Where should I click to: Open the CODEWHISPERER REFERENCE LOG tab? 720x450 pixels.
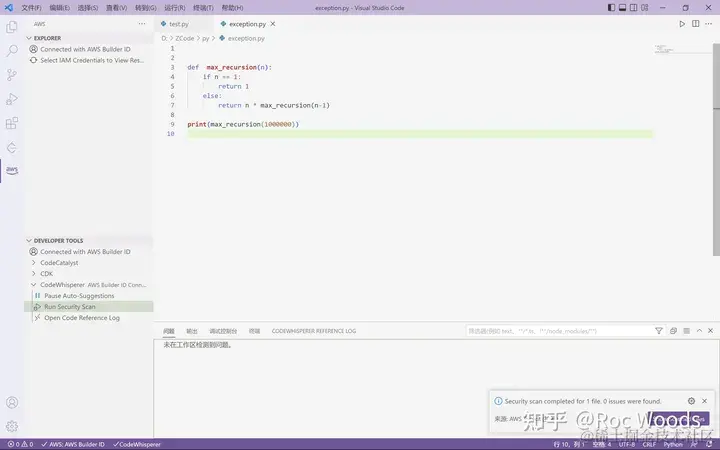tap(314, 331)
